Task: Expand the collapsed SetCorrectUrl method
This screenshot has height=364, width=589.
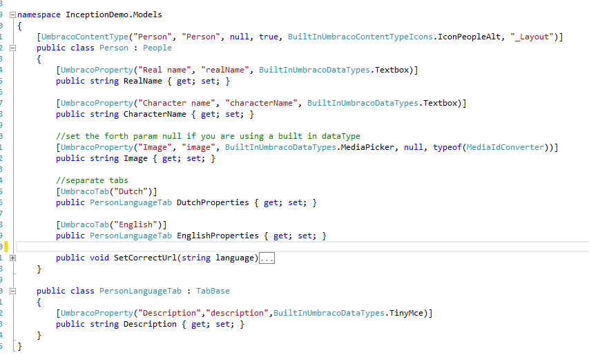Action: (12, 258)
